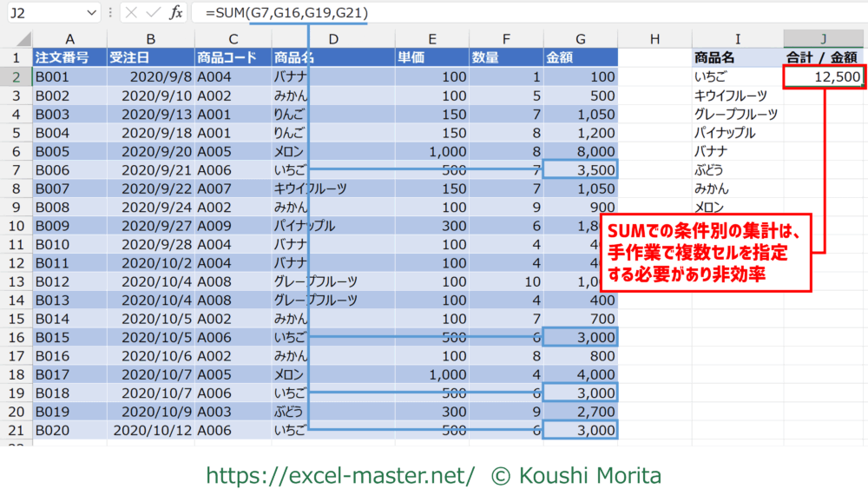Select row 16 header

tap(16, 337)
